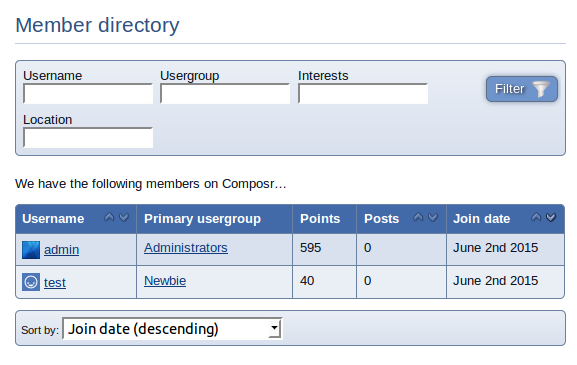This screenshot has width=577, height=365.
Task: Open the test member profile link
Action: coord(55,283)
